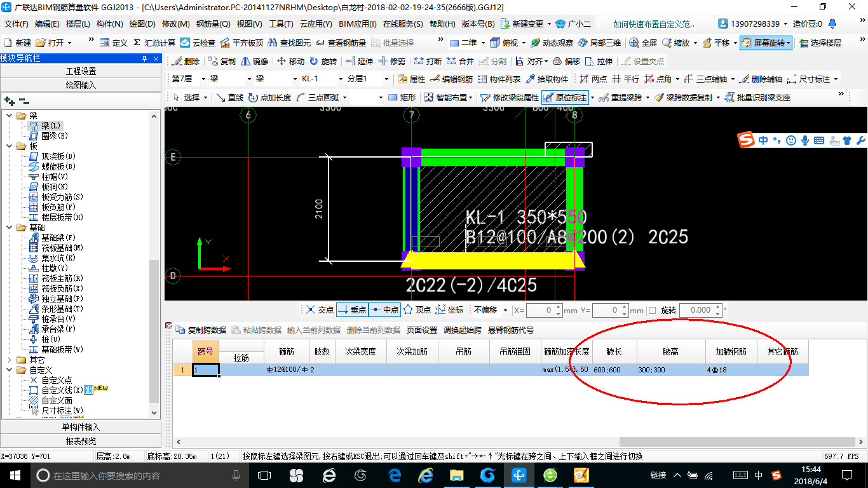Open 构件列表 component list
The height and width of the screenshot is (488, 868).
[x=499, y=79]
